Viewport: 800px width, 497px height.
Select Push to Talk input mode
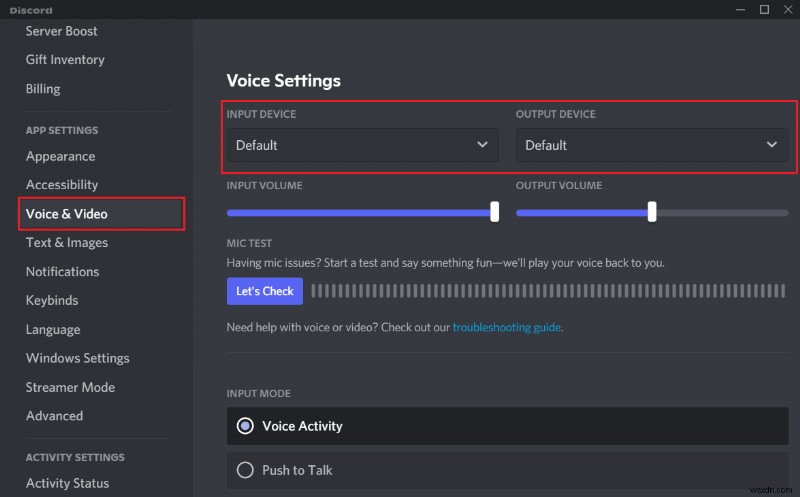click(245, 470)
